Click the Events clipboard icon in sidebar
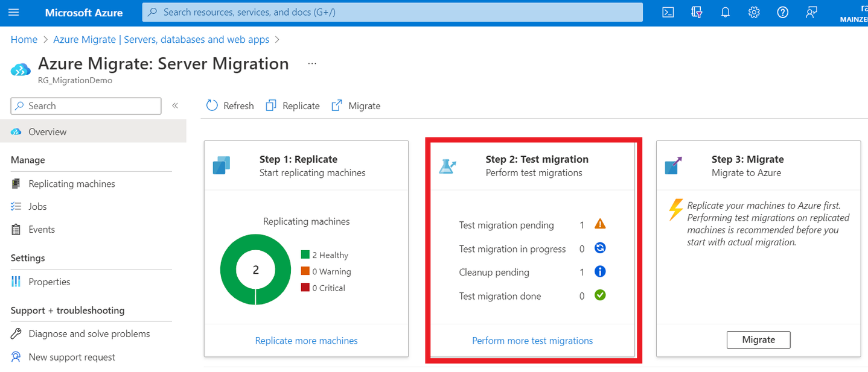 click(16, 229)
